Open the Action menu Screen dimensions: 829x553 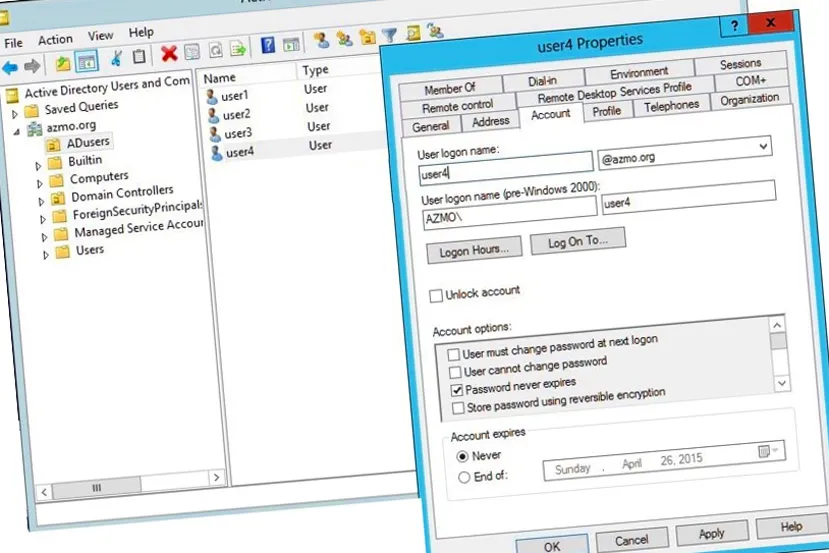55,39
